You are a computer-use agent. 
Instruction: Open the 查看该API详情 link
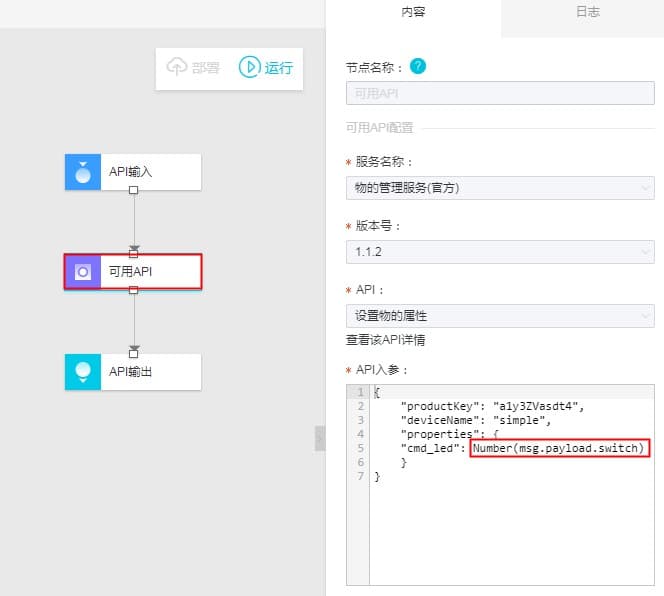pyautogui.click(x=385, y=340)
